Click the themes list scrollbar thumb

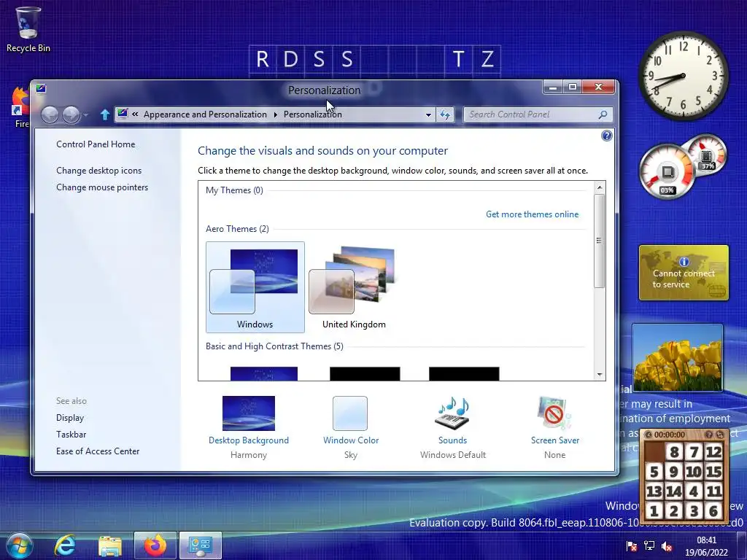click(600, 241)
